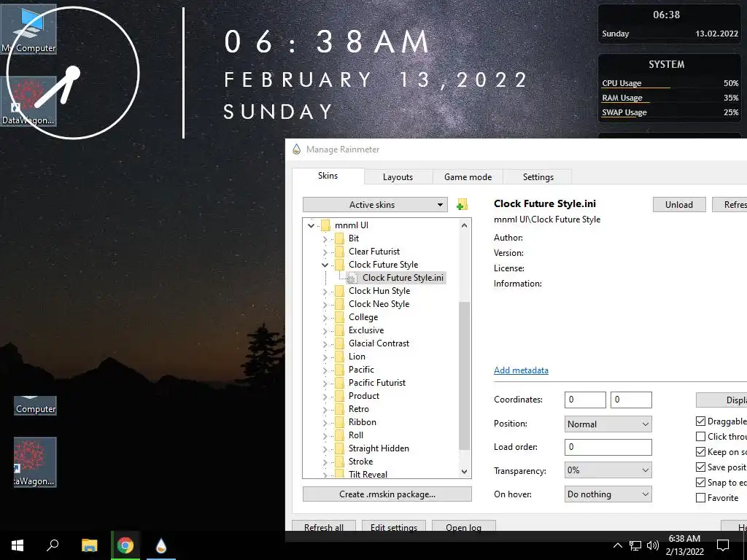This screenshot has height=560, width=747.
Task: Click the second Coordinates input field
Action: coord(631,400)
